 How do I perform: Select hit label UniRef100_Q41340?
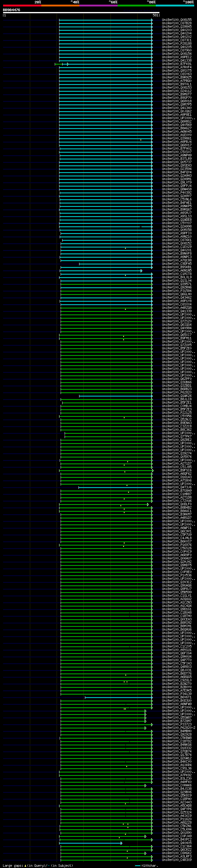(177, 108)
